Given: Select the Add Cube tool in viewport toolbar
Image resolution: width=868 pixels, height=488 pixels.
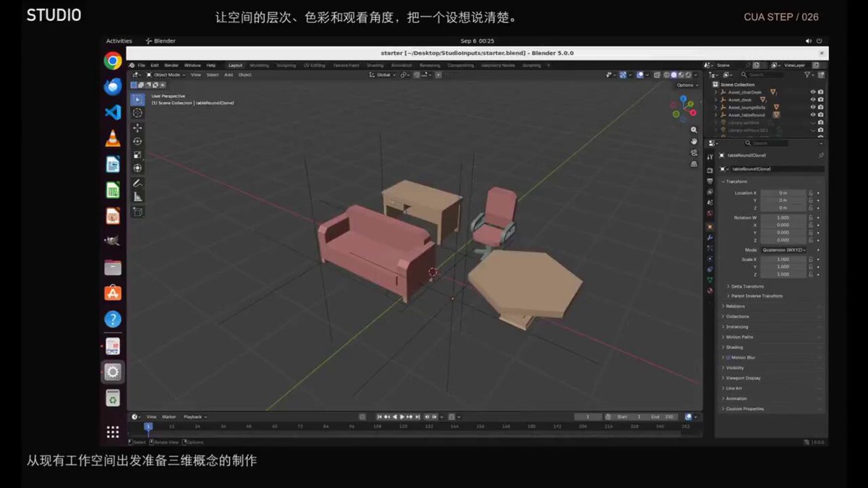Looking at the screenshot, I should click(x=137, y=212).
